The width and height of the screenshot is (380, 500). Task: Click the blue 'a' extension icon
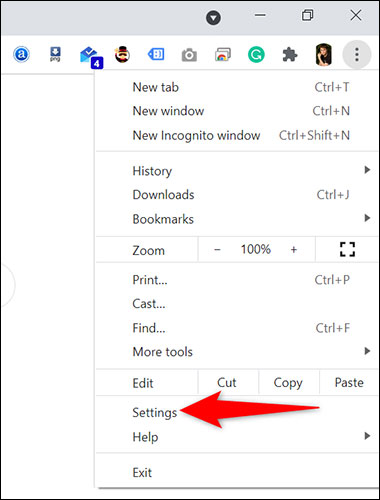[21, 54]
